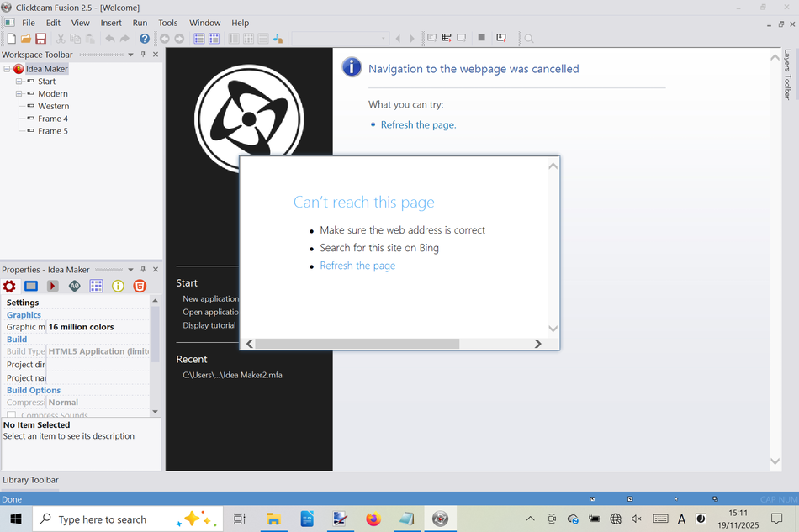Switch to the Window properties tab icon
Viewport: 799px width, 532px height.
(x=31, y=287)
